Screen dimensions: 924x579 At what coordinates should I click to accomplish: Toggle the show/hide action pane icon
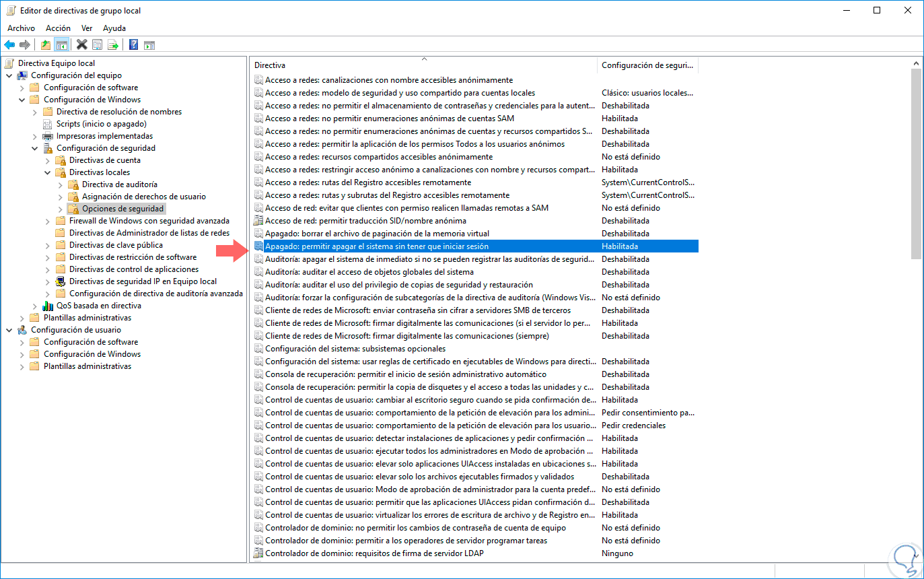pos(149,45)
